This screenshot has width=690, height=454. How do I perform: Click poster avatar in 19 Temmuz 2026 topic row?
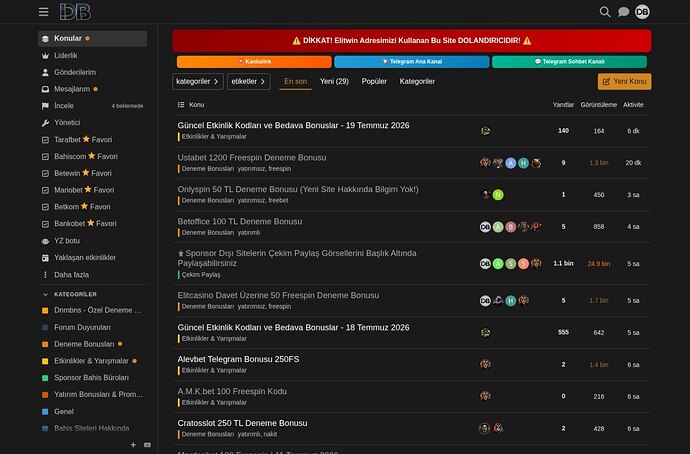coord(485,131)
